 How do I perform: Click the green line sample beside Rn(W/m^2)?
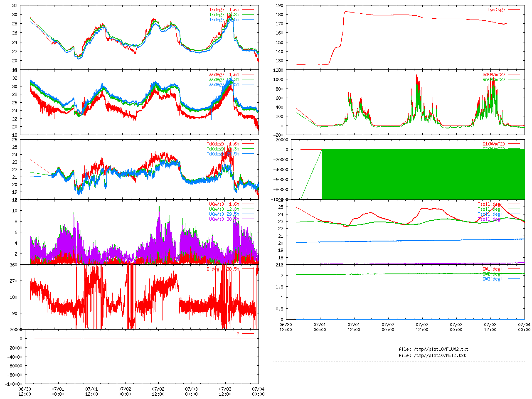click(x=514, y=79)
